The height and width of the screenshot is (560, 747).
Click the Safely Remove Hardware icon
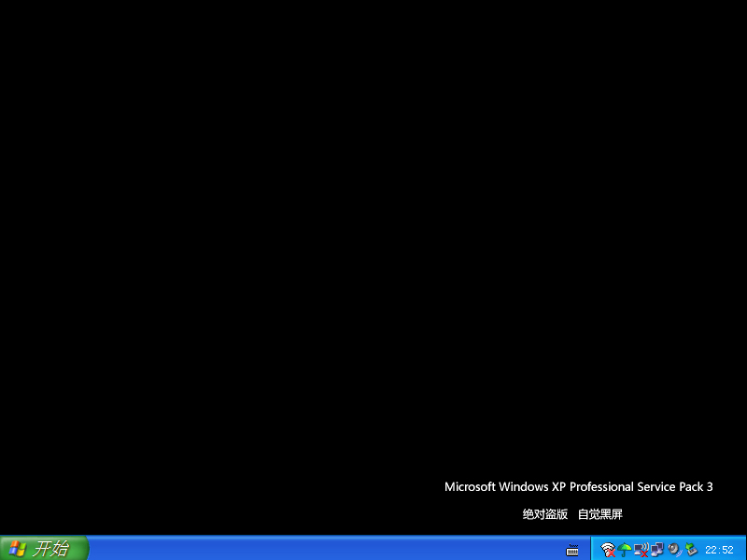click(x=691, y=550)
